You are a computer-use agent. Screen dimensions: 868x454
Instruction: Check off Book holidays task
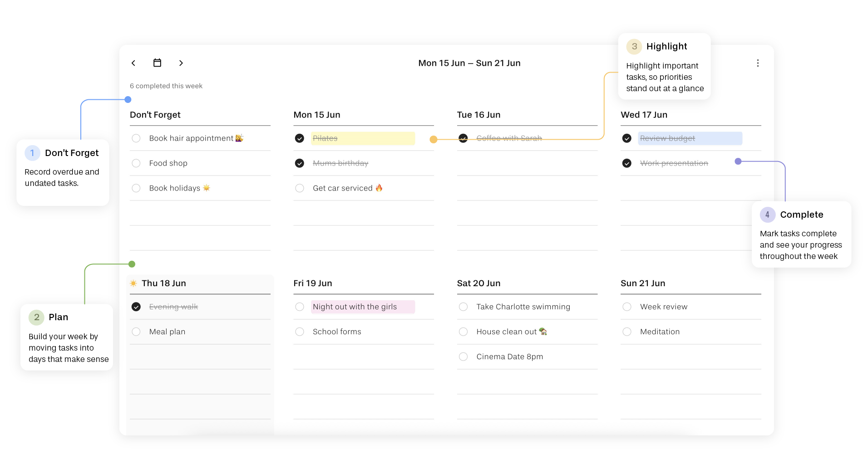pyautogui.click(x=136, y=188)
